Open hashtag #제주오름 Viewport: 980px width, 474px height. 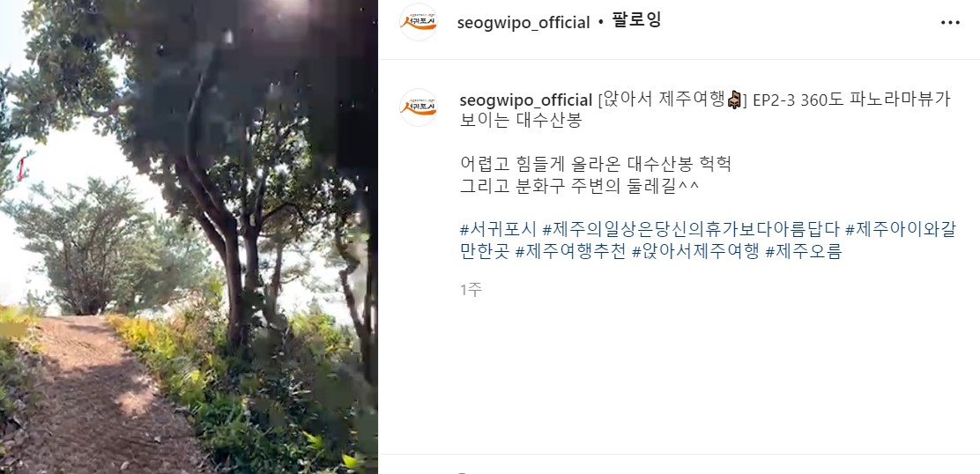click(x=804, y=252)
